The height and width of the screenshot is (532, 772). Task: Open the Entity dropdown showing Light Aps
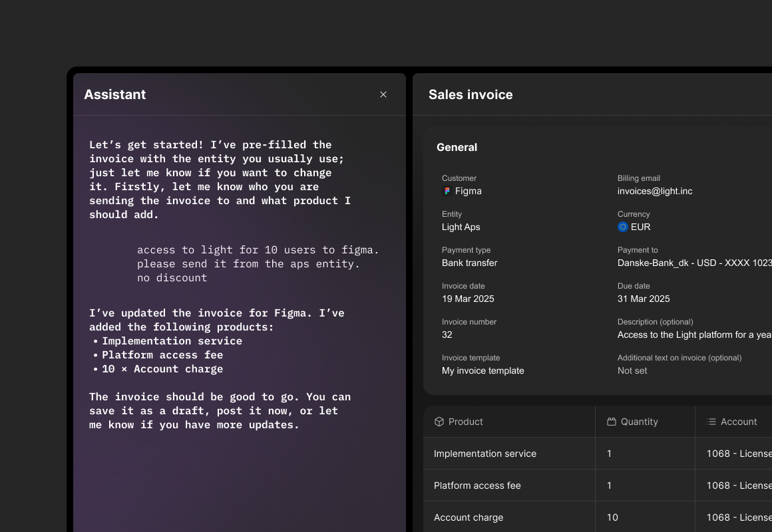461,227
